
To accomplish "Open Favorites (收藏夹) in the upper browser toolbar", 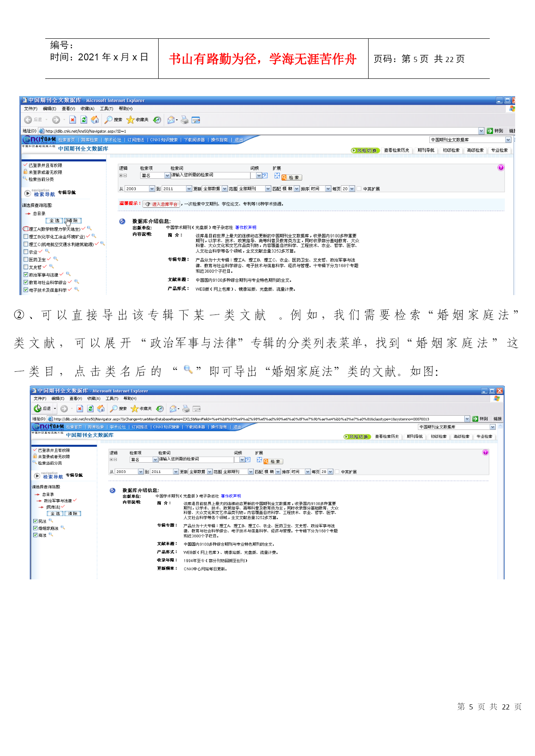I will click(x=138, y=120).
